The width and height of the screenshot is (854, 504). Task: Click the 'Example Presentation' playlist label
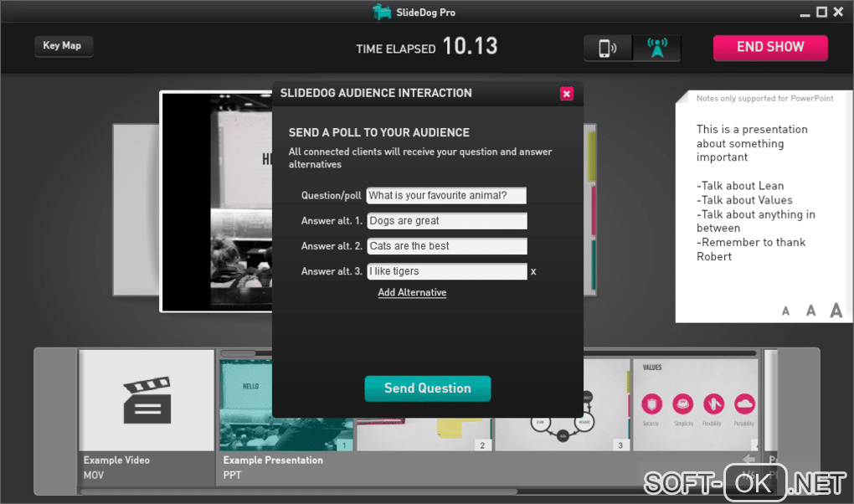[273, 460]
